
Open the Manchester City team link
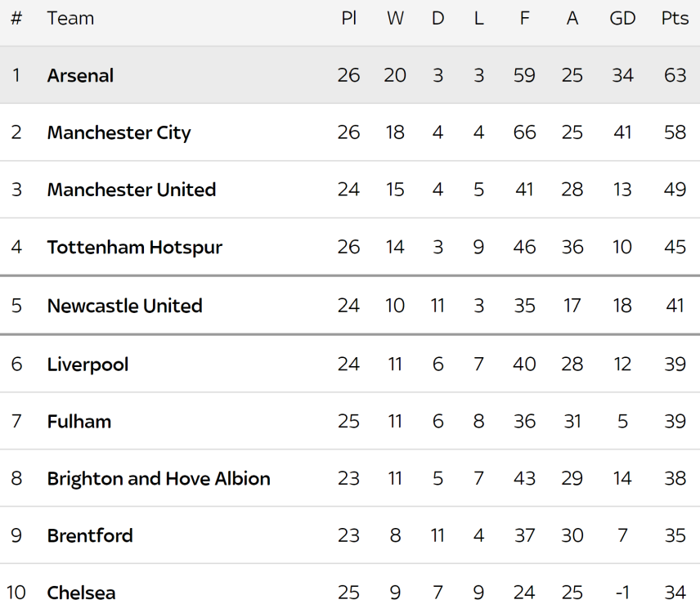[119, 132]
